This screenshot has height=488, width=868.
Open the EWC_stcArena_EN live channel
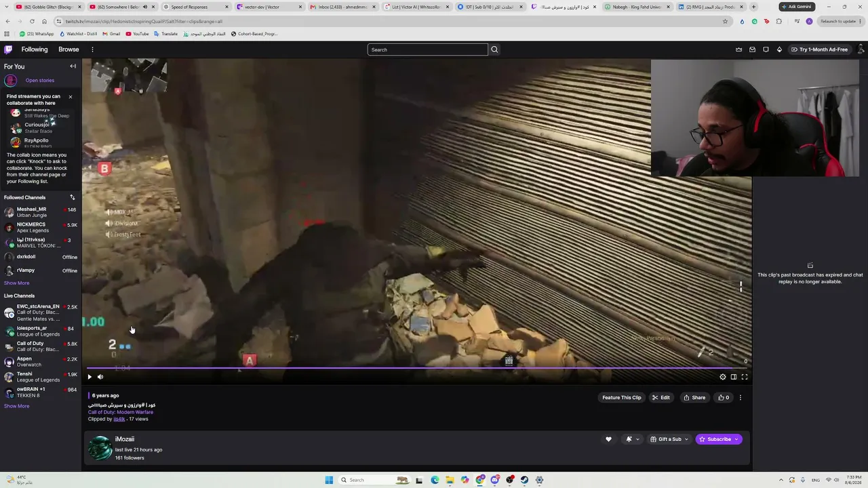pos(41,312)
